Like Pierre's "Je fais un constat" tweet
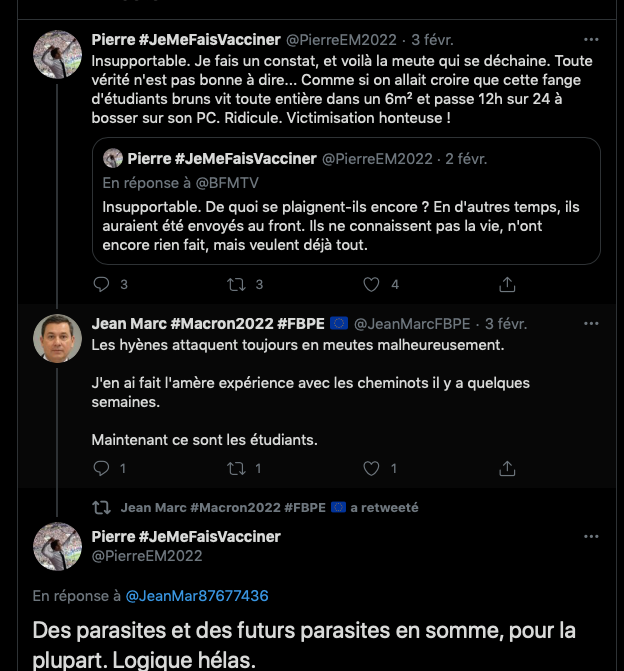Screen dimensions: 624x671 pos(372,284)
